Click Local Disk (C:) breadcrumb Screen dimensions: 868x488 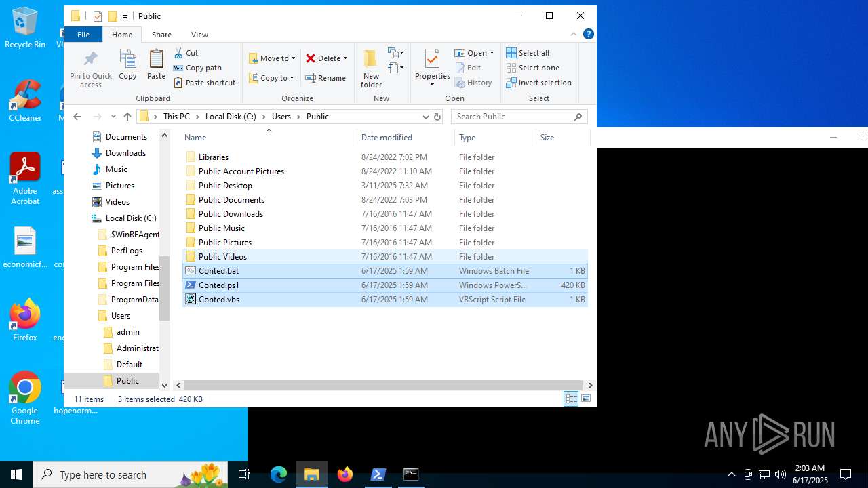click(231, 117)
